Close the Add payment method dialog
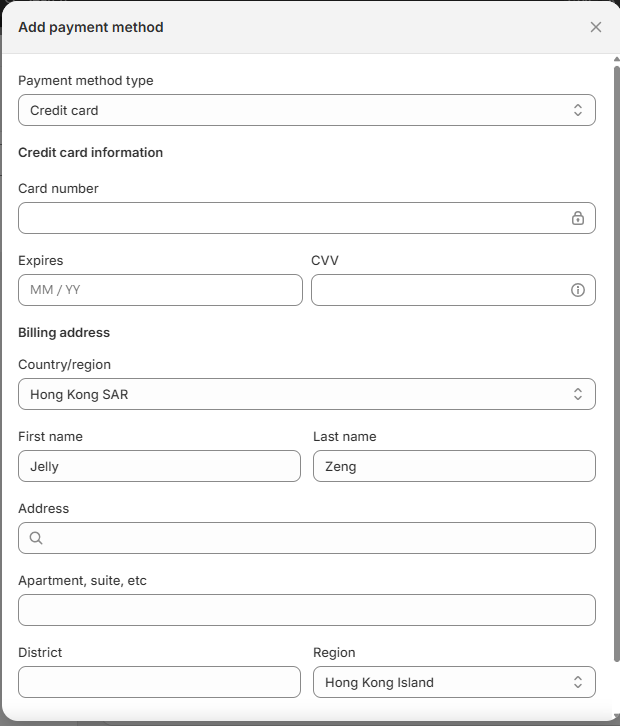This screenshot has width=620, height=726. click(596, 27)
